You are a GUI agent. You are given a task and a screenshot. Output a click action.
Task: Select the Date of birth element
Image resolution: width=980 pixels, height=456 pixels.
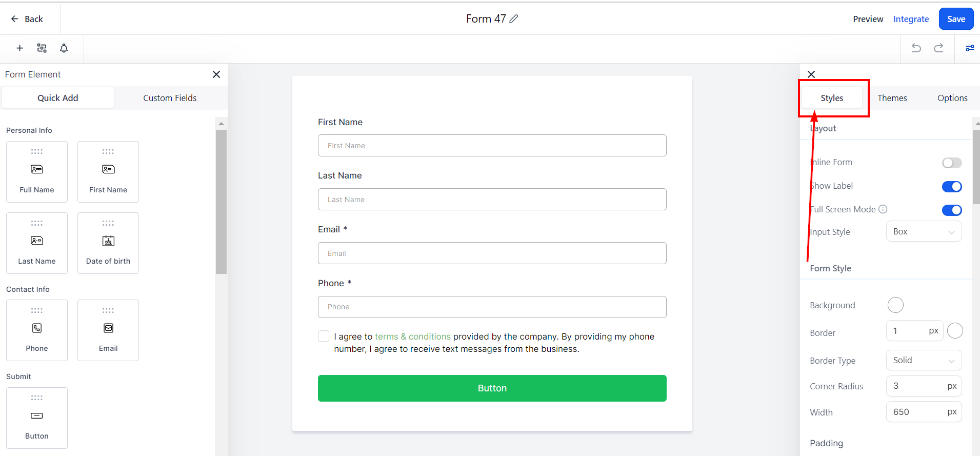click(x=108, y=243)
